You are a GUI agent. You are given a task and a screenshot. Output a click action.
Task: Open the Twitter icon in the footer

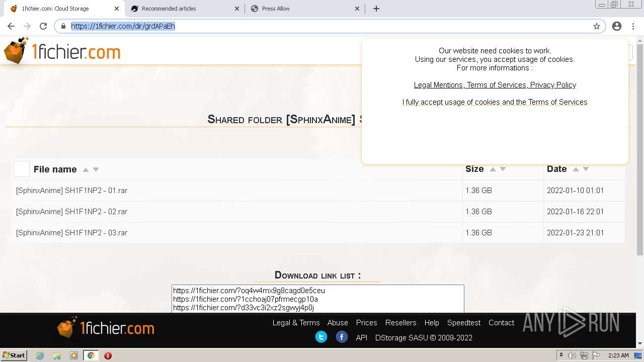click(x=321, y=337)
